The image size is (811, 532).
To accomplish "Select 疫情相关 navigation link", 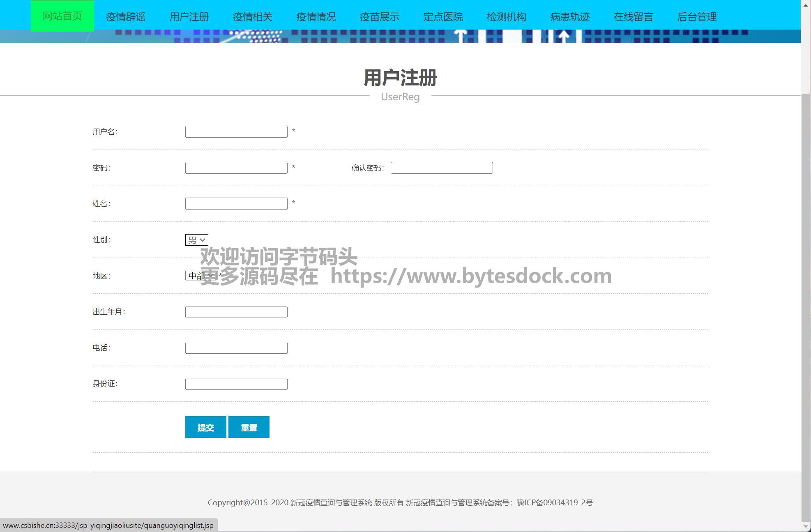I will [x=253, y=17].
